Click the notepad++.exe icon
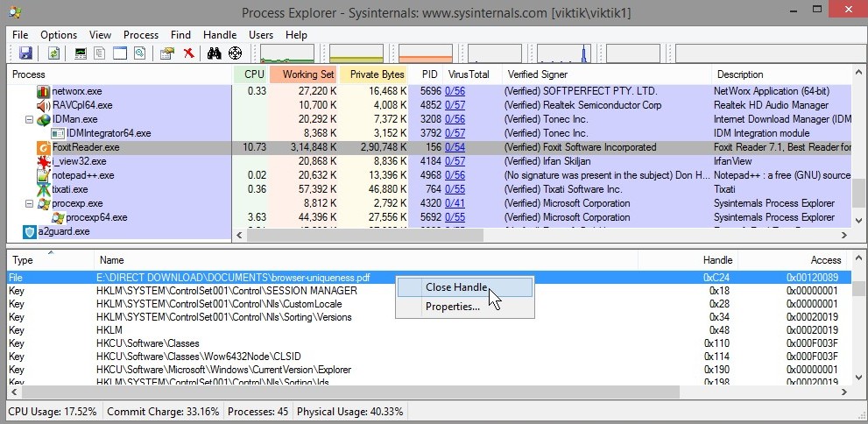Viewport: 868px width, 424px height. 43,176
